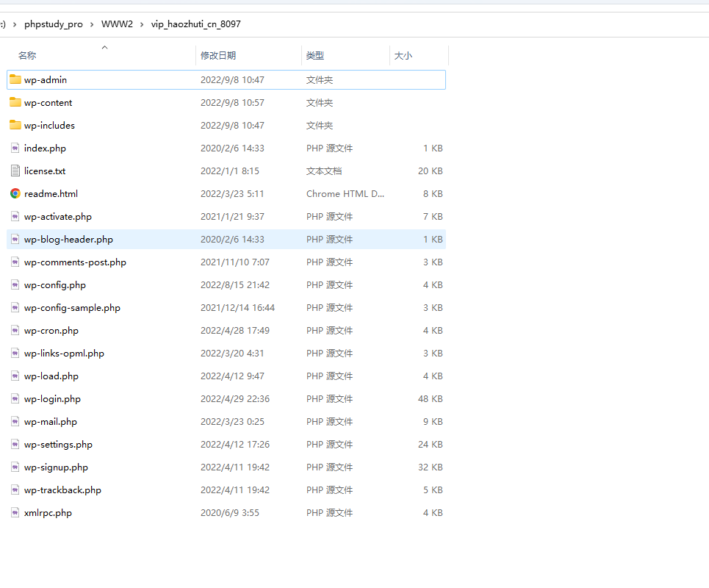Image resolution: width=709 pixels, height=588 pixels.
Task: Click the wp-config-sample.php file icon
Action: [x=15, y=307]
